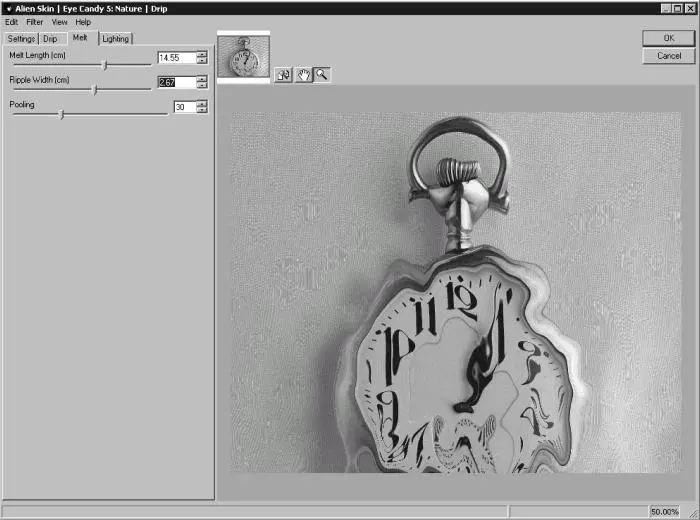This screenshot has height=520, width=700.
Task: Close the Eye Candy Drip window
Action: [x=690, y=8]
